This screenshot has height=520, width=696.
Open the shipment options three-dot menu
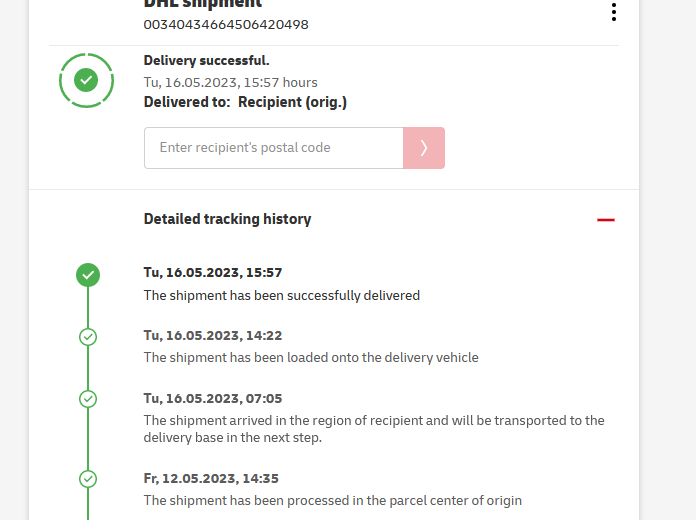[613, 12]
